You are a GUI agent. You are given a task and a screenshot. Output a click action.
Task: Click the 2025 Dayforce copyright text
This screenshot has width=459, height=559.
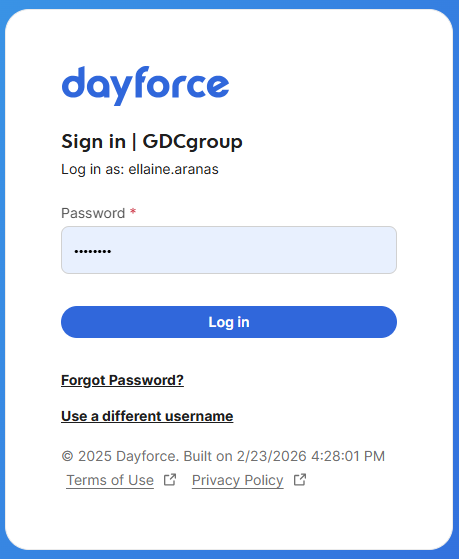[x=128, y=456]
